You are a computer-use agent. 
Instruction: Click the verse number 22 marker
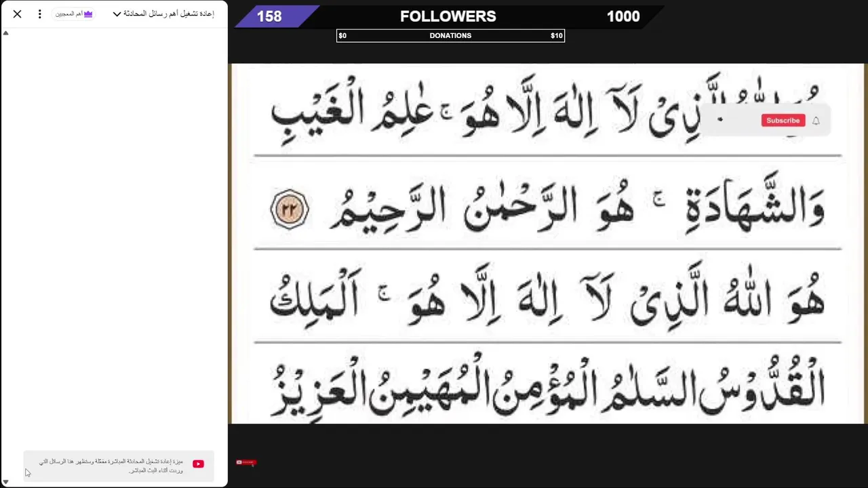[x=290, y=209]
